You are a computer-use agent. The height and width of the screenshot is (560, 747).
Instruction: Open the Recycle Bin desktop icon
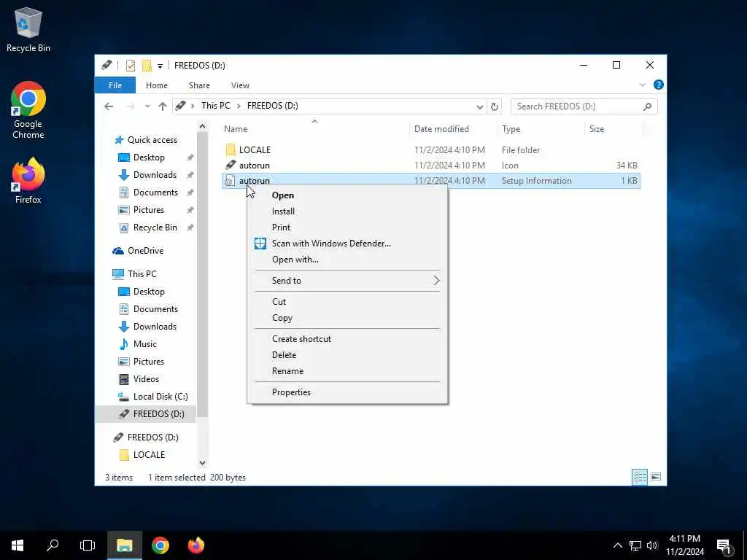click(28, 29)
